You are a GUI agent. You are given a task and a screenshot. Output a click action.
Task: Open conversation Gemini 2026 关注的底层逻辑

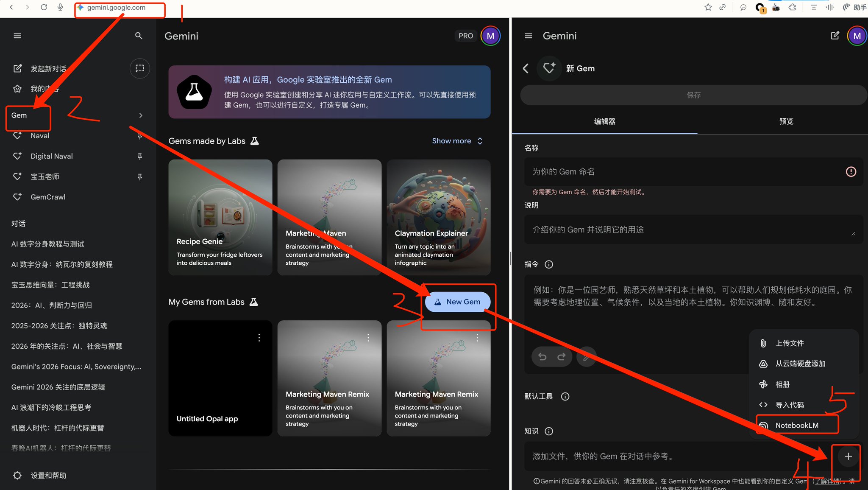click(x=58, y=387)
